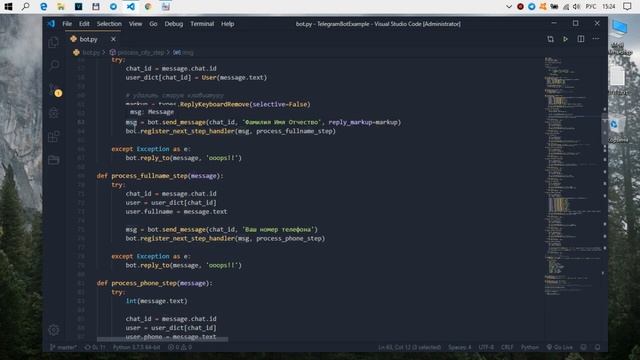Viewport: 640px width, 360px height.
Task: Click process_fullname_step function definition name
Action: [149, 176]
